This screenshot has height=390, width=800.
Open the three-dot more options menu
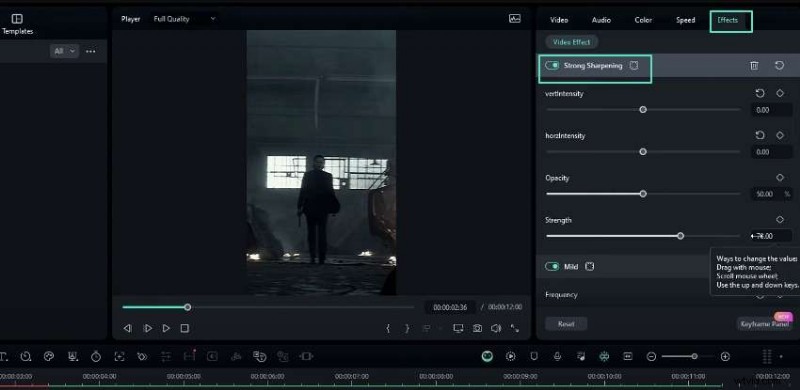click(91, 51)
